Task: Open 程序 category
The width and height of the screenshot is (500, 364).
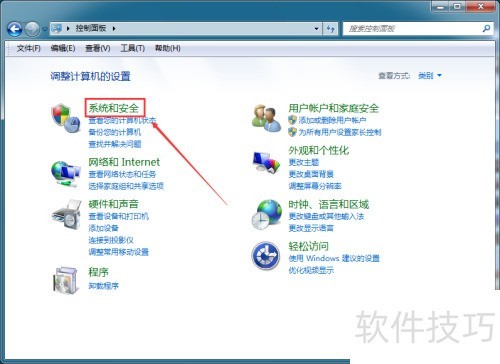Action: pos(98,272)
